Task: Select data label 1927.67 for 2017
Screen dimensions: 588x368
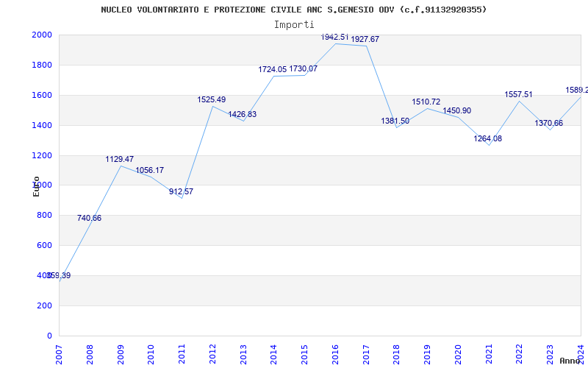Action: click(x=365, y=39)
